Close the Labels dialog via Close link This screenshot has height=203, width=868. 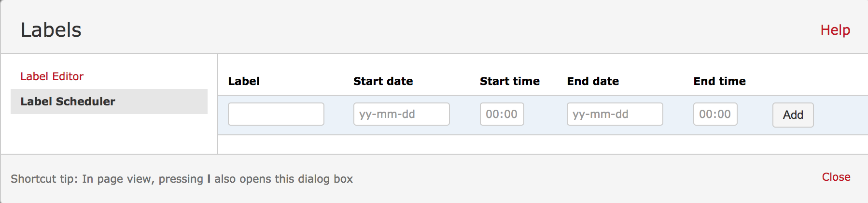[836, 177]
